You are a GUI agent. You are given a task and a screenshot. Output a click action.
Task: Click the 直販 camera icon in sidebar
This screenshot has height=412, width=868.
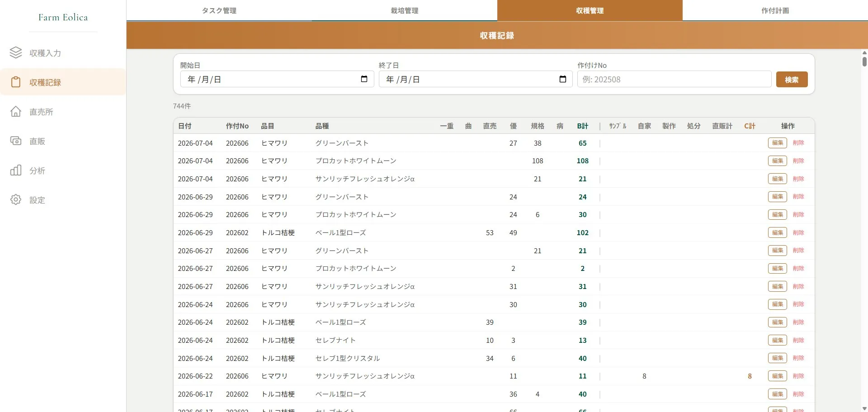(x=16, y=141)
